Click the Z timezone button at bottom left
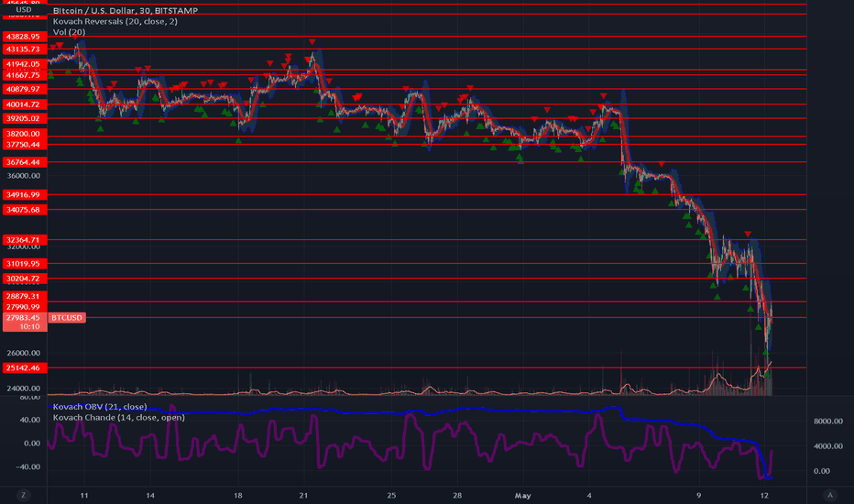854x504 pixels. point(23,495)
